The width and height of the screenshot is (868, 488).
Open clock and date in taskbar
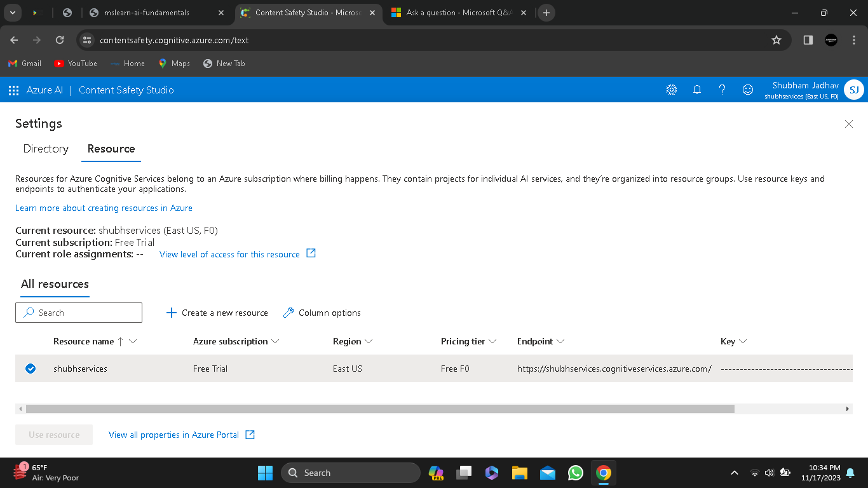click(x=821, y=473)
